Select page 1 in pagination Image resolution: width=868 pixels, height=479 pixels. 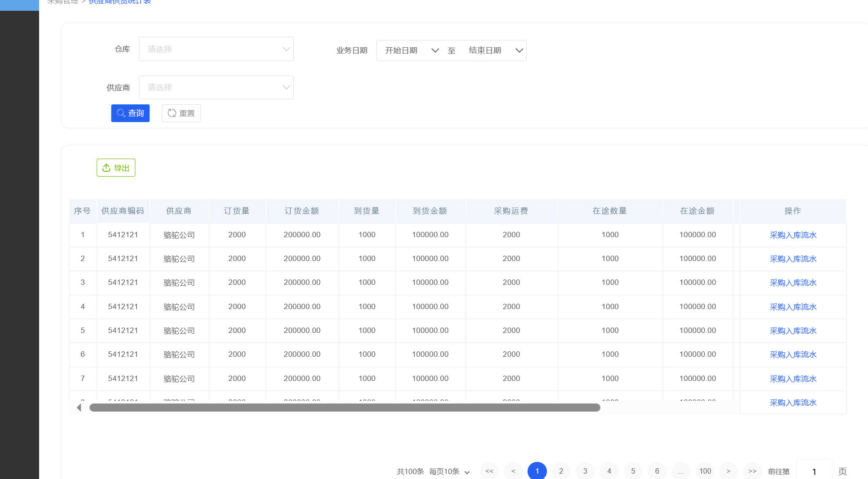point(537,471)
